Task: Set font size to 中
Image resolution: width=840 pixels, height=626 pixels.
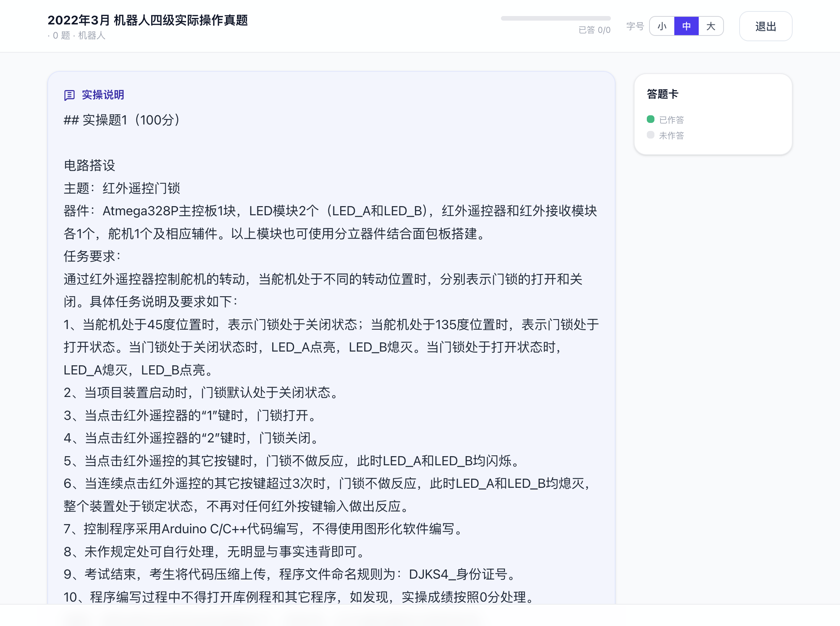Action: [x=687, y=26]
